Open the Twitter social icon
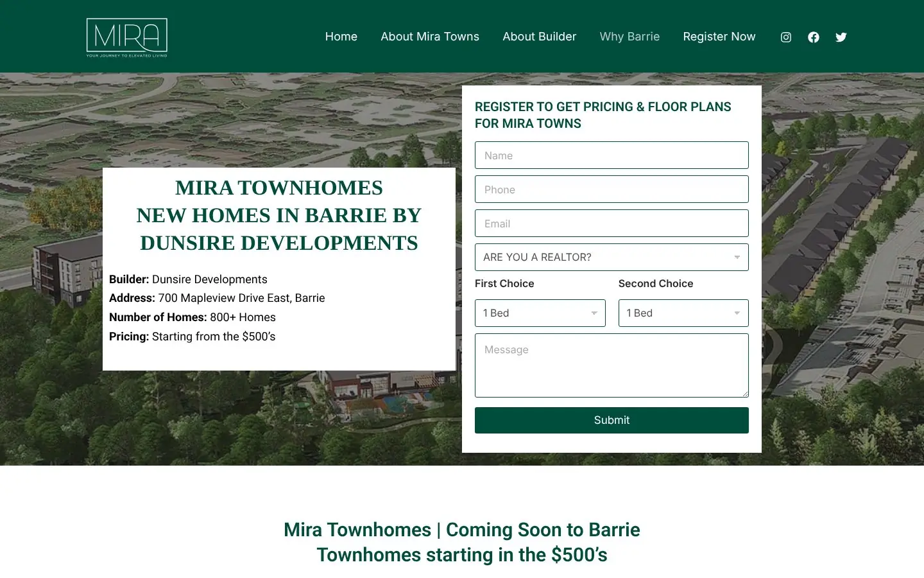The height and width of the screenshot is (578, 924). coord(841,37)
